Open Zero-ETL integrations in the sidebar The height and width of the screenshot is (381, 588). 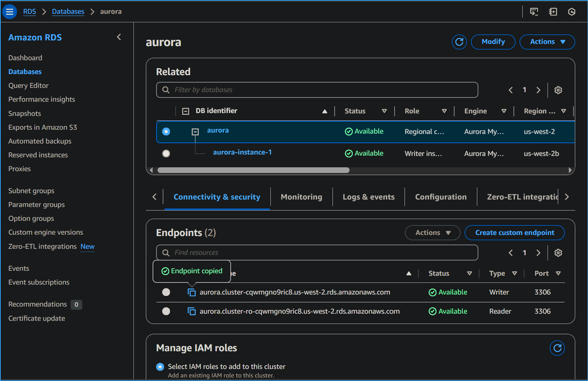[x=42, y=246]
